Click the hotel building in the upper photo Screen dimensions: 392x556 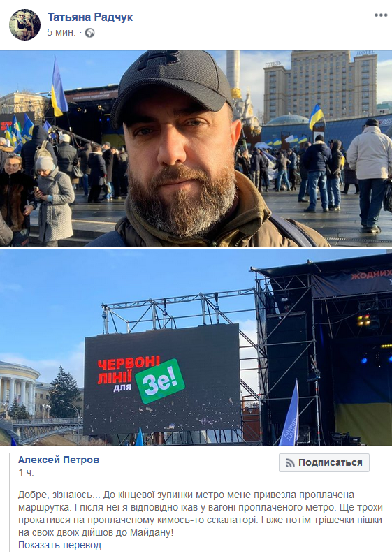coord(320,85)
